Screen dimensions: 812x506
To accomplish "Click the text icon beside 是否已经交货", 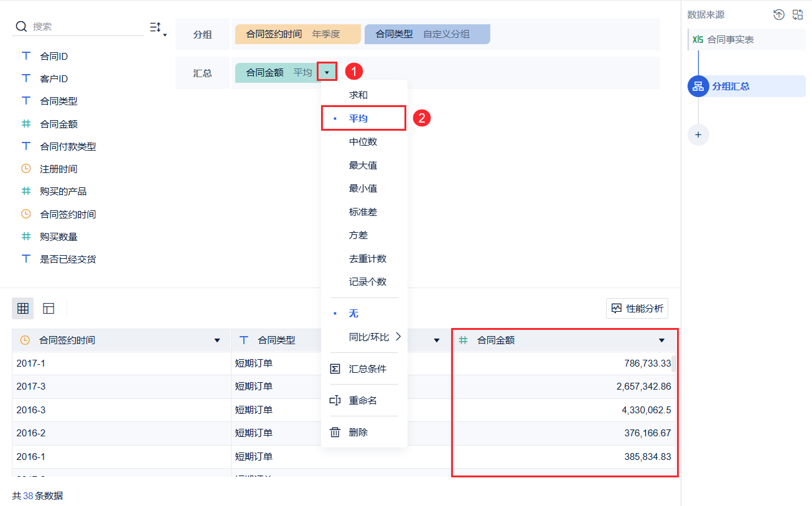I will pos(26,259).
